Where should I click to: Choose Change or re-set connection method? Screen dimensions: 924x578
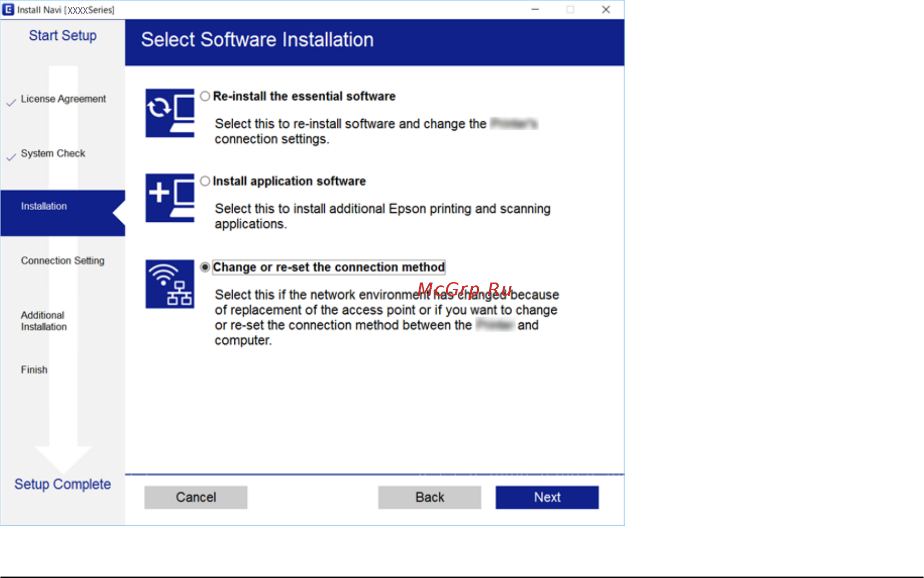tap(205, 267)
